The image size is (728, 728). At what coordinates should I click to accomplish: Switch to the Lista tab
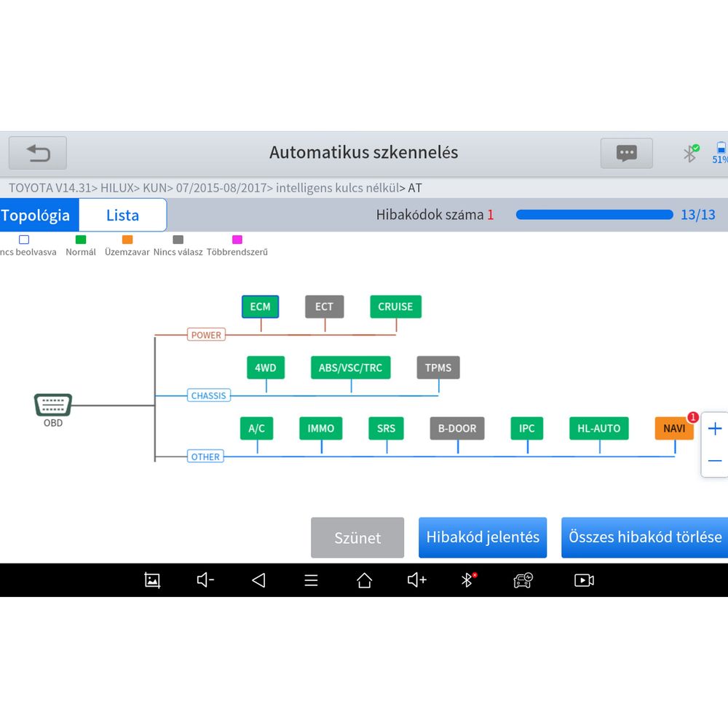click(122, 215)
